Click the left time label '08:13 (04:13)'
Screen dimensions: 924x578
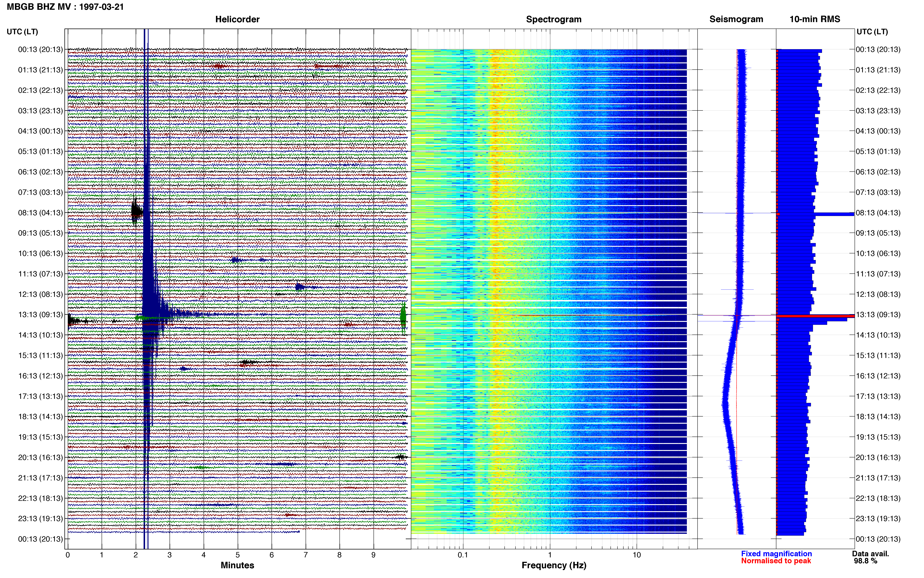[40, 212]
